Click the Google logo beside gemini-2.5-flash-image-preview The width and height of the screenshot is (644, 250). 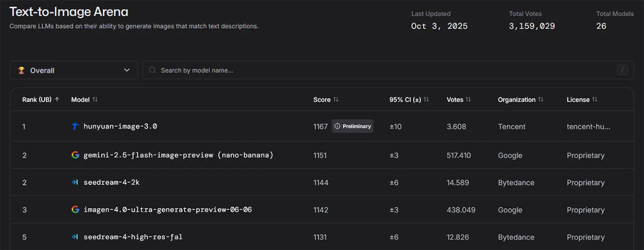[x=75, y=155]
